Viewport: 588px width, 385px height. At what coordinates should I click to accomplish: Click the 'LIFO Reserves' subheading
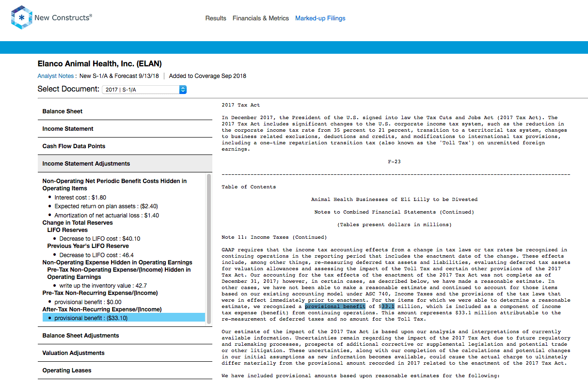[x=67, y=230]
